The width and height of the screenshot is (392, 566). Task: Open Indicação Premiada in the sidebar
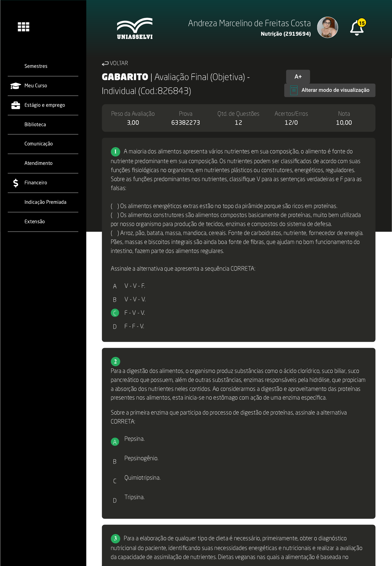pyautogui.click(x=45, y=202)
